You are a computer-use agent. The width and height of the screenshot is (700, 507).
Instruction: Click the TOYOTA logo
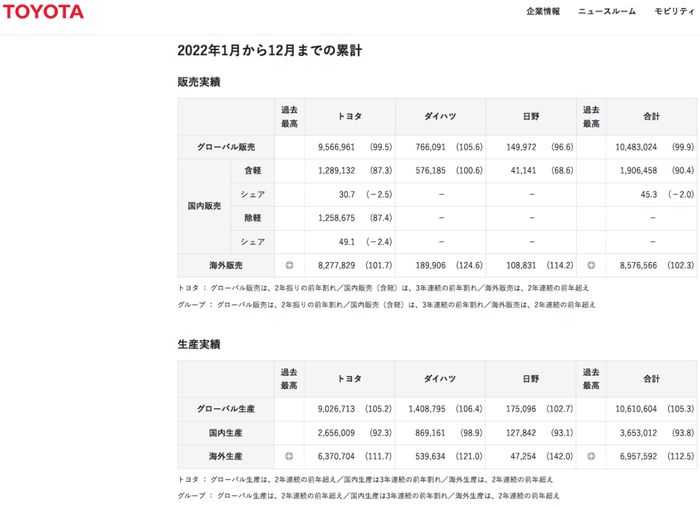tap(43, 12)
